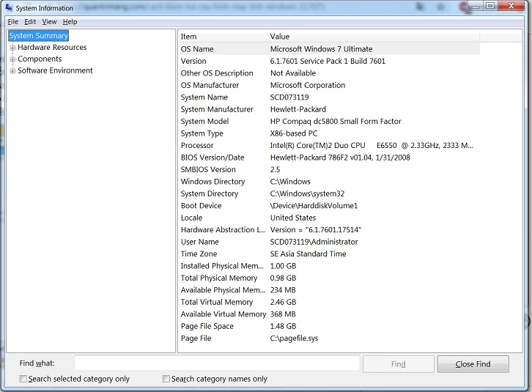532x392 pixels.
Task: Open the File menu
Action: click(x=13, y=22)
